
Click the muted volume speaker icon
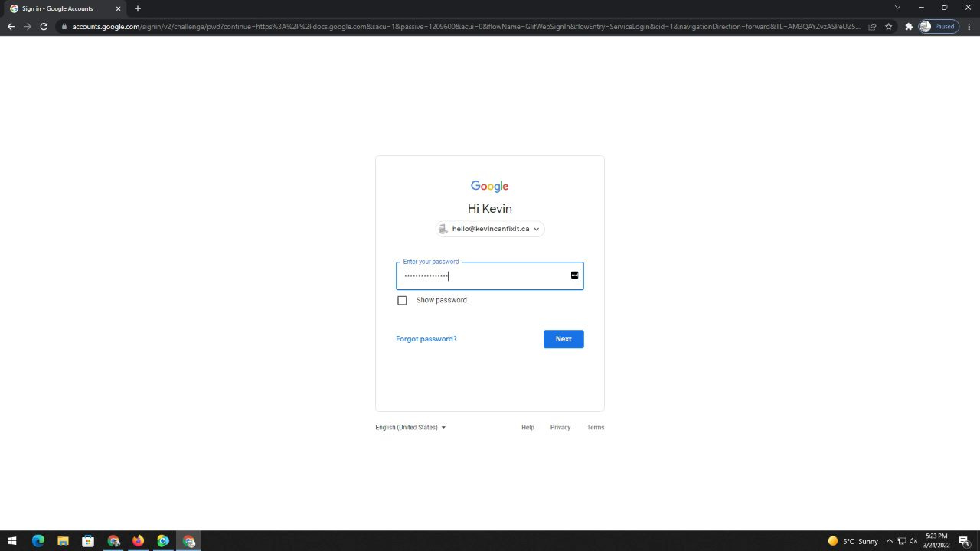(x=913, y=541)
